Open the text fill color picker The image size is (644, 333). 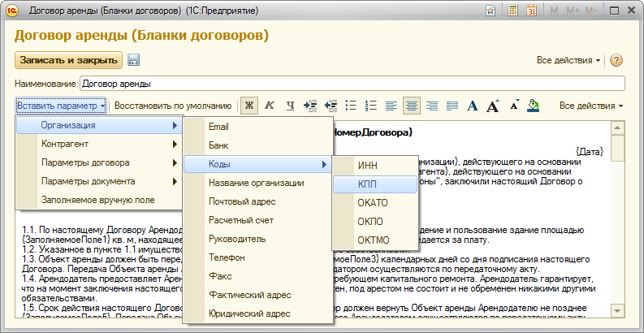534,106
